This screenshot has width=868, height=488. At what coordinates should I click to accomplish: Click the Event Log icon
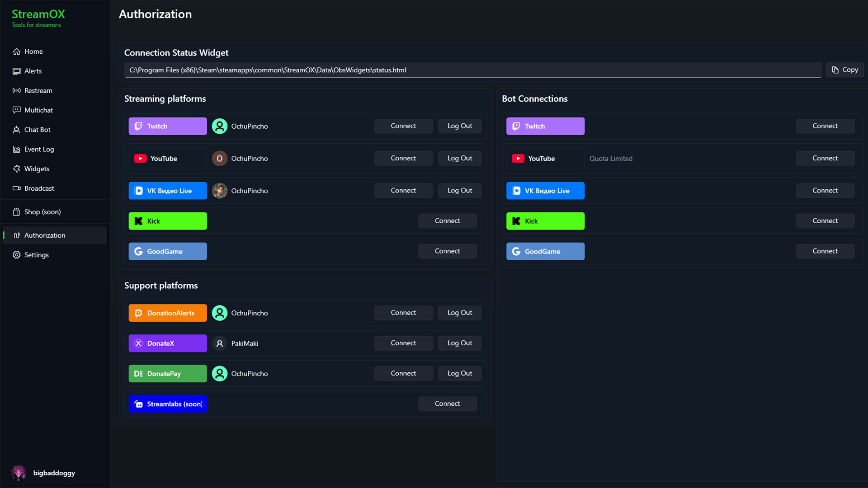pyautogui.click(x=17, y=149)
